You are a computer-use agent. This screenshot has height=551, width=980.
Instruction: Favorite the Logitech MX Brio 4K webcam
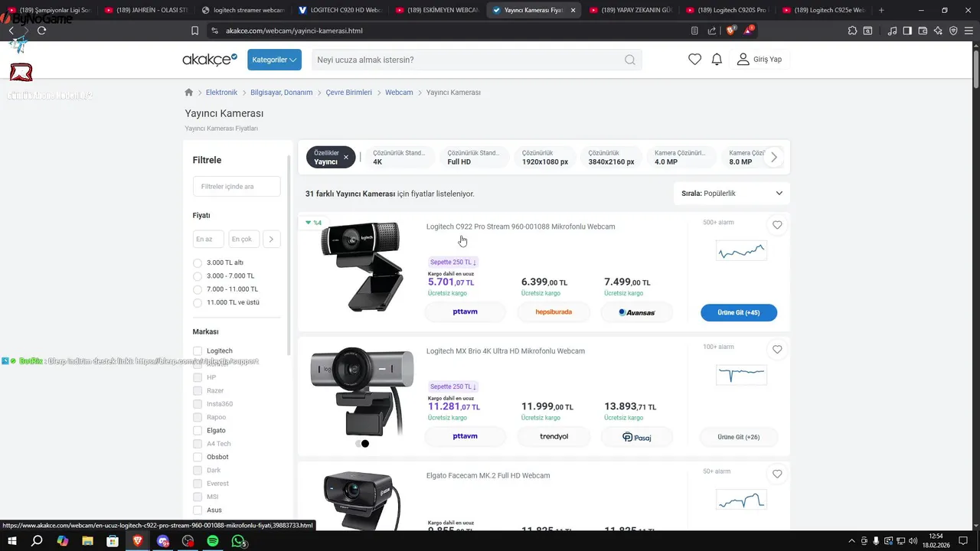[777, 350]
